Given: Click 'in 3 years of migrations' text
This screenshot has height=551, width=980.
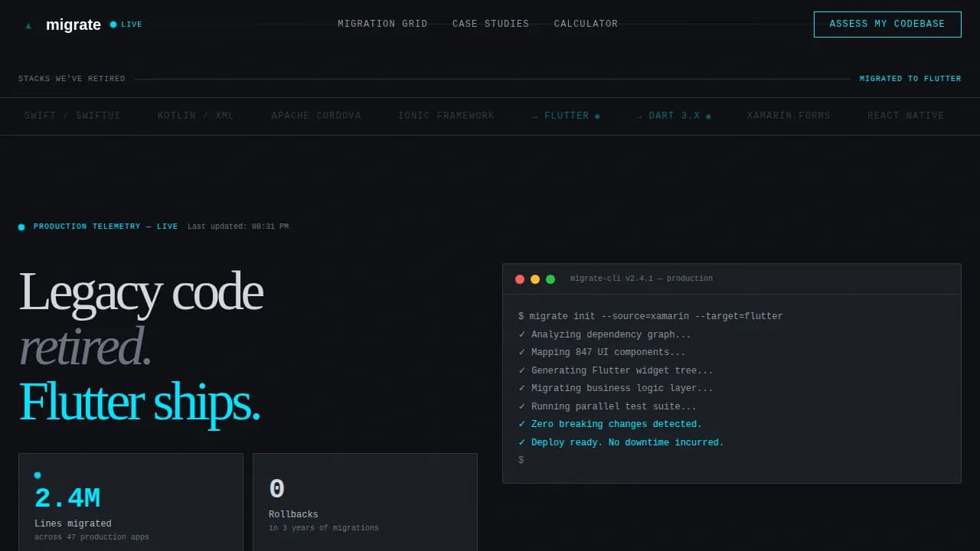Looking at the screenshot, I should coord(324,528).
